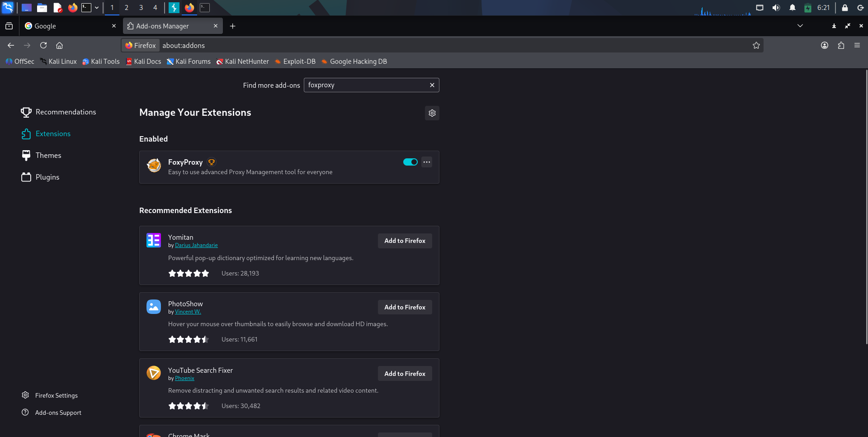This screenshot has height=437, width=868.
Task: Click FoxyProxy recommended trophy badge
Action: pos(211,162)
